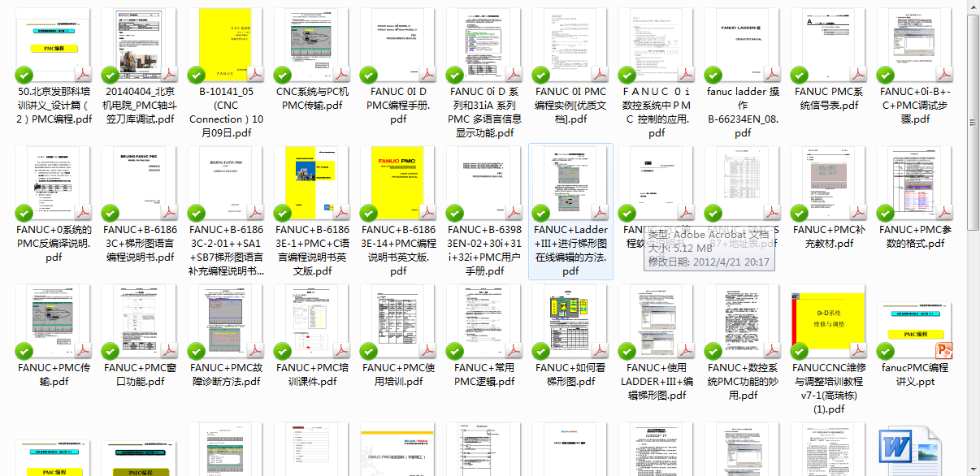Click the FANUC+0系统的PMC反编译说明.pdf file name

(54, 244)
